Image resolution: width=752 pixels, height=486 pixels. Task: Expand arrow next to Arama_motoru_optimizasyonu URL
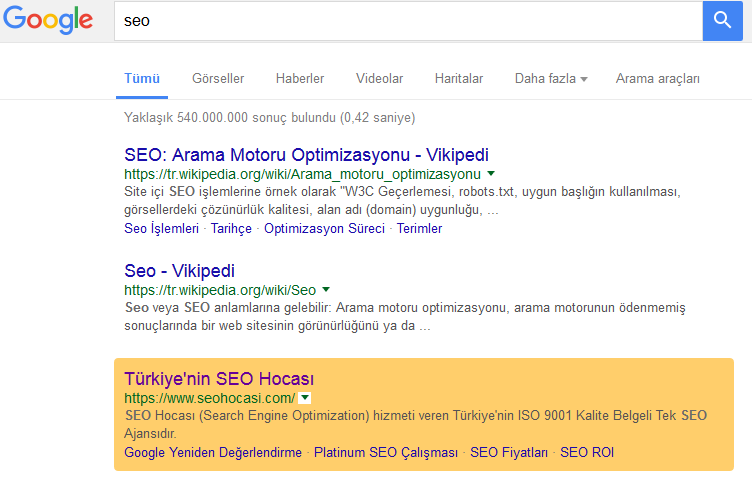click(491, 174)
